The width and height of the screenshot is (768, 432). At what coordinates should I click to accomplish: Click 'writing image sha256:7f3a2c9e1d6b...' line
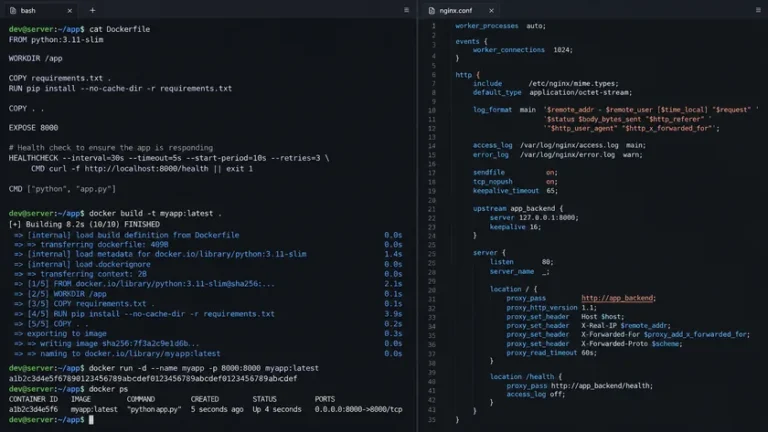[107, 343]
